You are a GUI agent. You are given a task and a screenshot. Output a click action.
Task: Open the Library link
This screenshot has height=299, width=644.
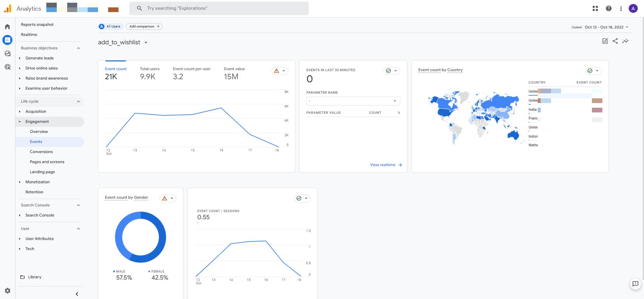tap(35, 277)
